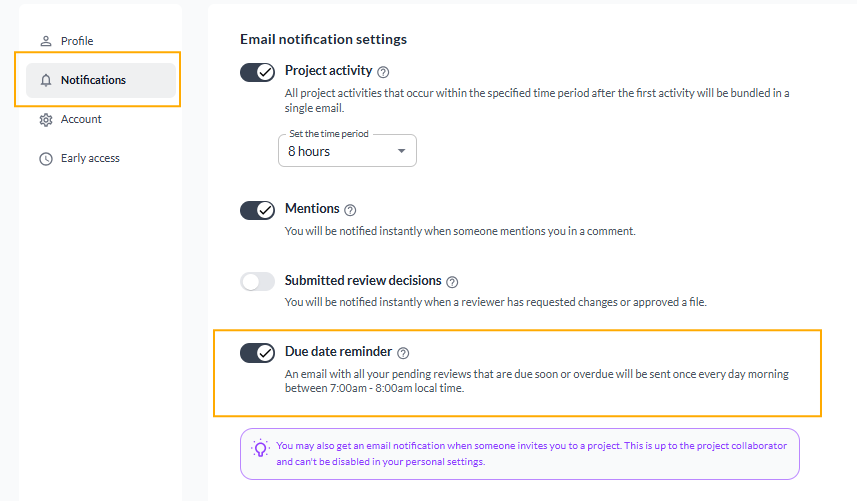
Task: Open help icon beside Submitted review decisions
Action: click(452, 282)
